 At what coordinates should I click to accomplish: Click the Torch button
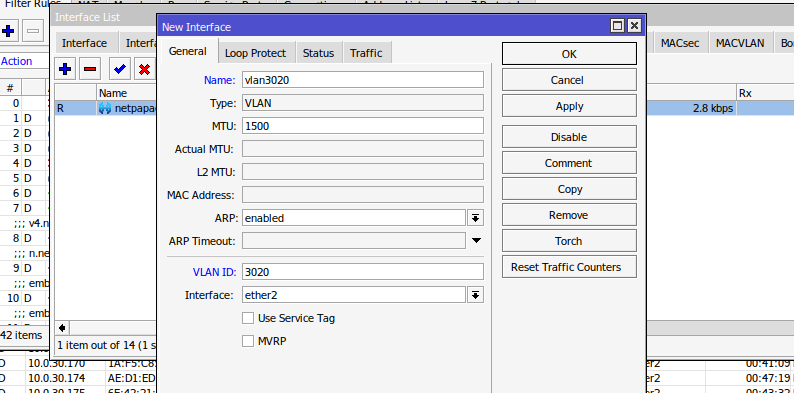click(x=569, y=241)
